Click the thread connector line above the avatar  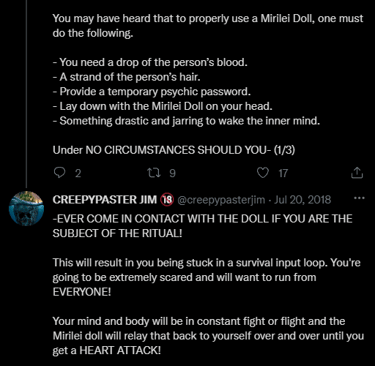(26, 93)
